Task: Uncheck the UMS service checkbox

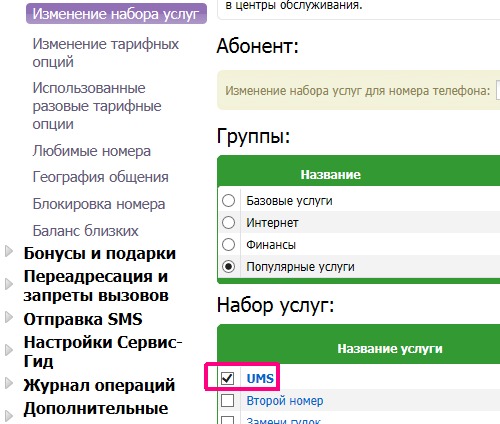Action: pyautogui.click(x=227, y=378)
